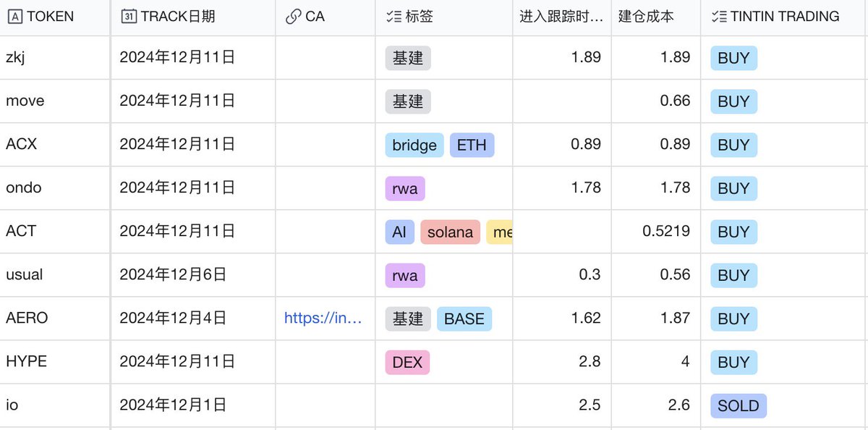The height and width of the screenshot is (430, 868).
Task: Click the track date in the ondo row
Action: (x=178, y=188)
